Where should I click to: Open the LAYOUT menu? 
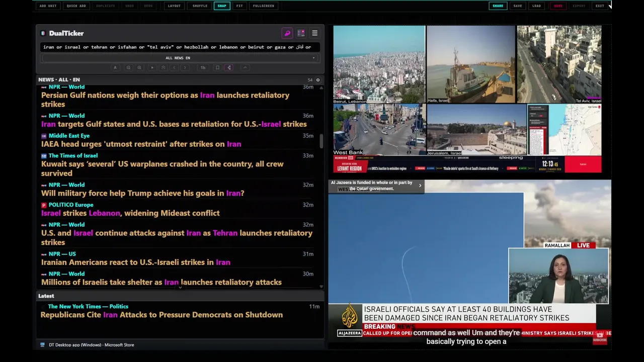tap(174, 6)
